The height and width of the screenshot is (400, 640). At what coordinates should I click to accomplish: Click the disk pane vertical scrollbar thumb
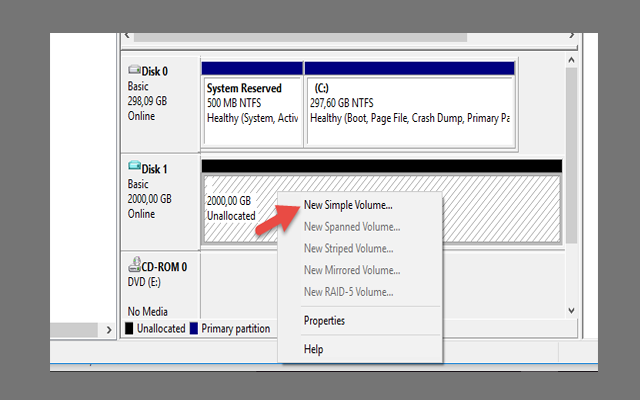pos(571,155)
